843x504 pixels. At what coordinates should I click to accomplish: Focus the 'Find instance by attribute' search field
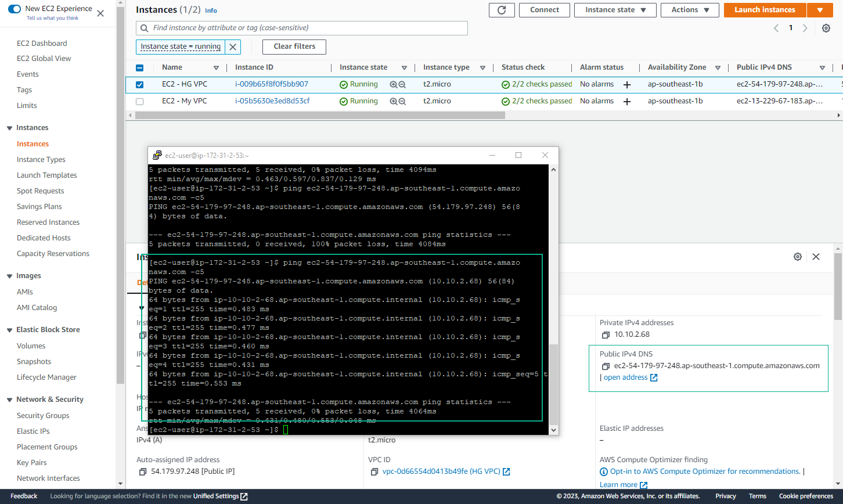click(x=302, y=28)
